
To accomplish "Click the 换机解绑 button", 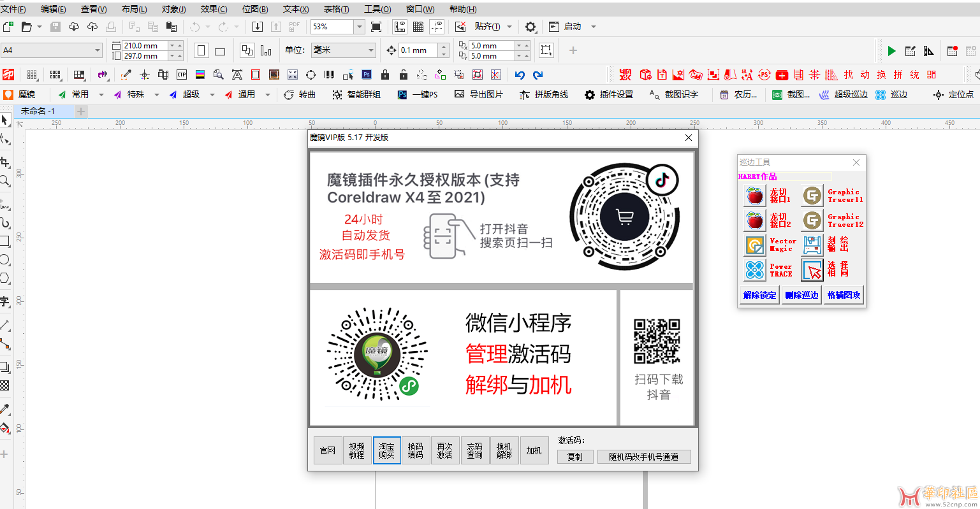I will pyautogui.click(x=504, y=450).
